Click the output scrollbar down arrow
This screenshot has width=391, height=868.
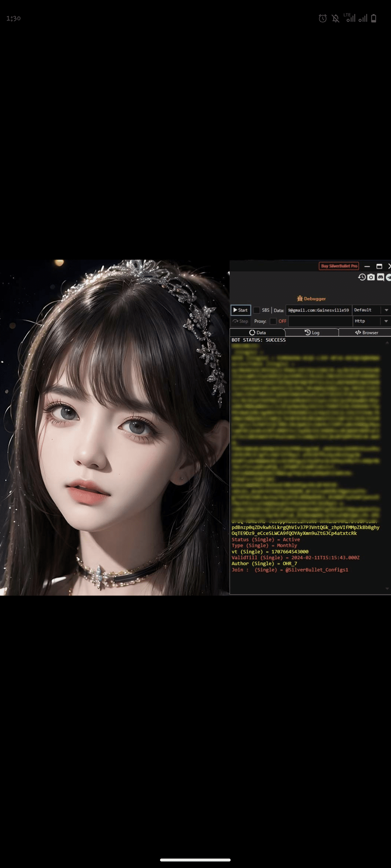387,588
